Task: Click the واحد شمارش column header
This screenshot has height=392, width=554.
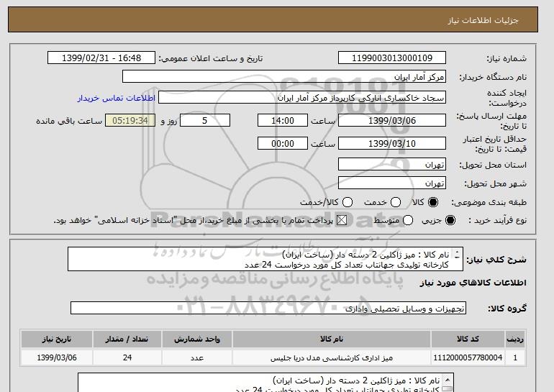Action: (197, 339)
